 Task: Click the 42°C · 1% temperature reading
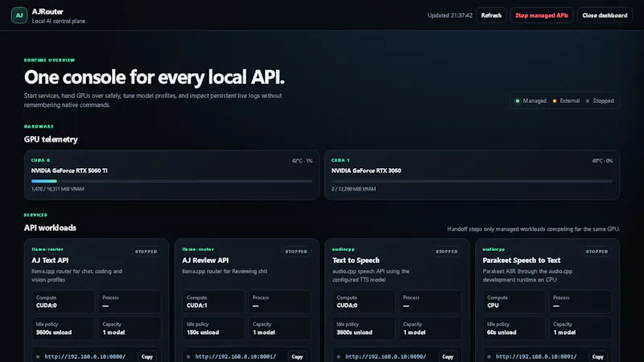303,161
